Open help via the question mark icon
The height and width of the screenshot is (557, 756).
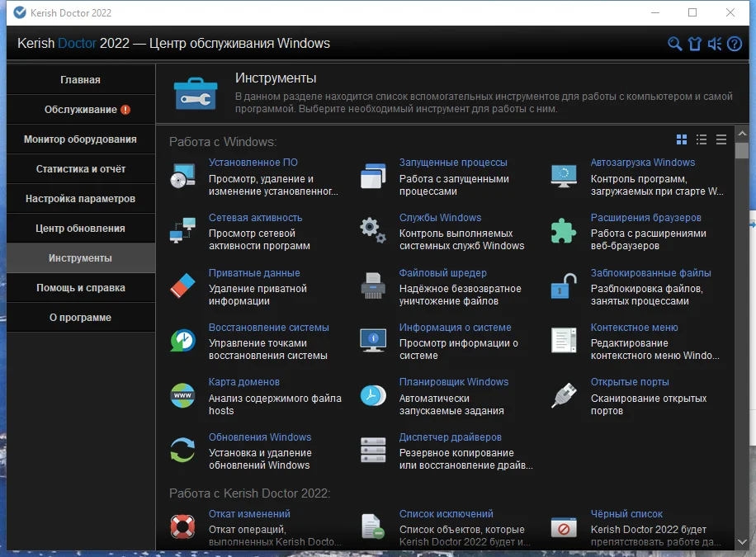coord(735,44)
